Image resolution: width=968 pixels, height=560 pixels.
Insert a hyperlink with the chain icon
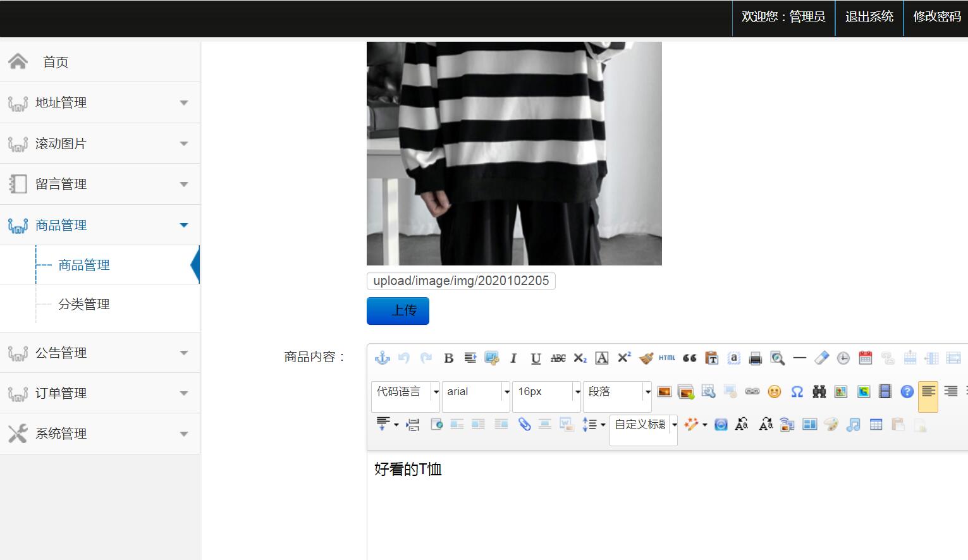(752, 392)
